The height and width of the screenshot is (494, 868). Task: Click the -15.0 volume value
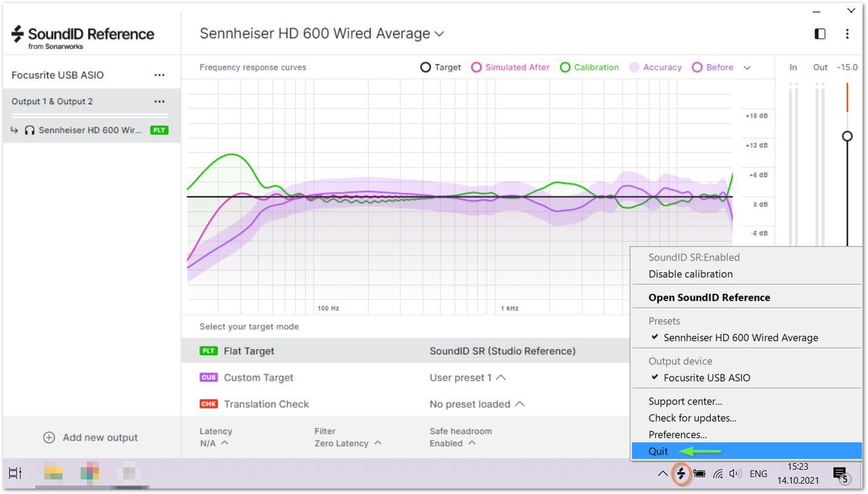tap(847, 67)
